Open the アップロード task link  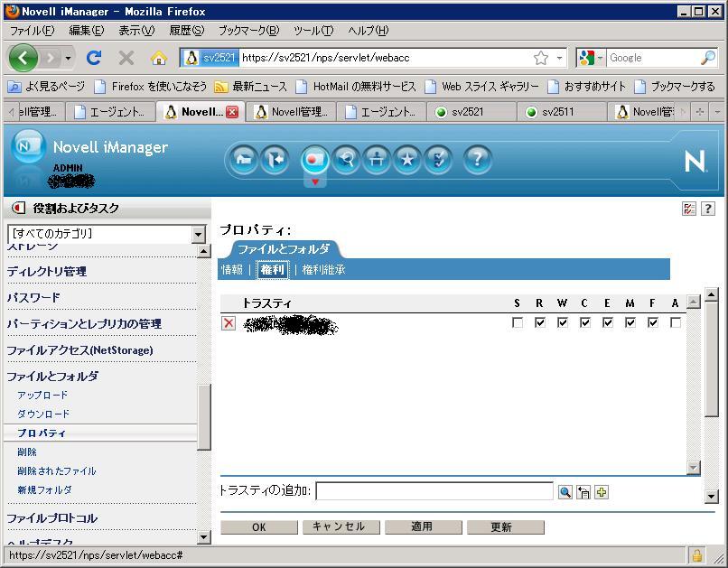click(42, 395)
